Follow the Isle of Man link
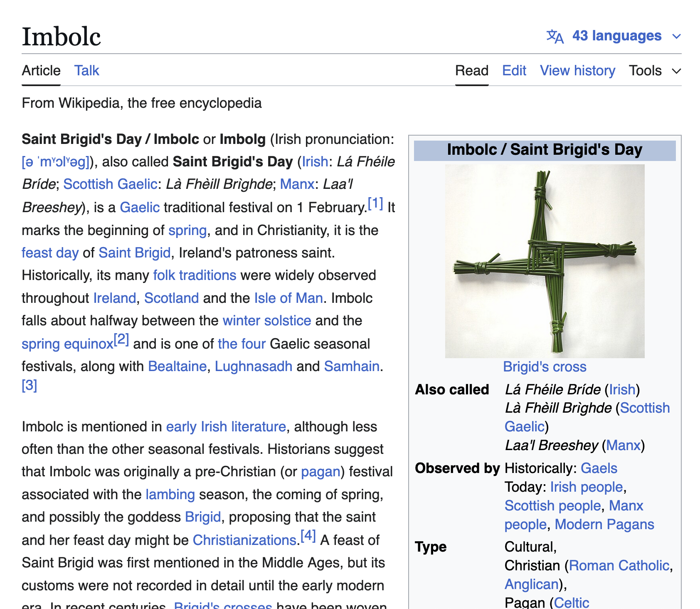This screenshot has height=609, width=700. 288,298
